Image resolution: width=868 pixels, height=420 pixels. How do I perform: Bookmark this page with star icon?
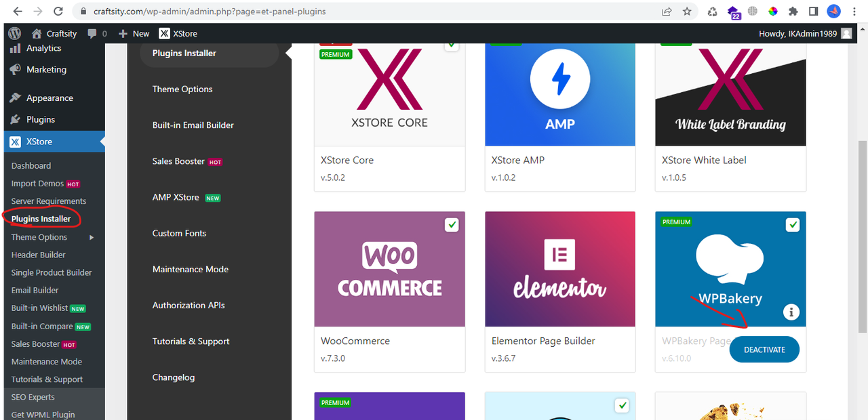[x=687, y=12]
